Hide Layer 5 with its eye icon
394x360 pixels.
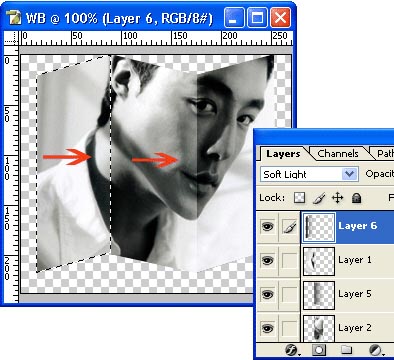[x=267, y=295]
